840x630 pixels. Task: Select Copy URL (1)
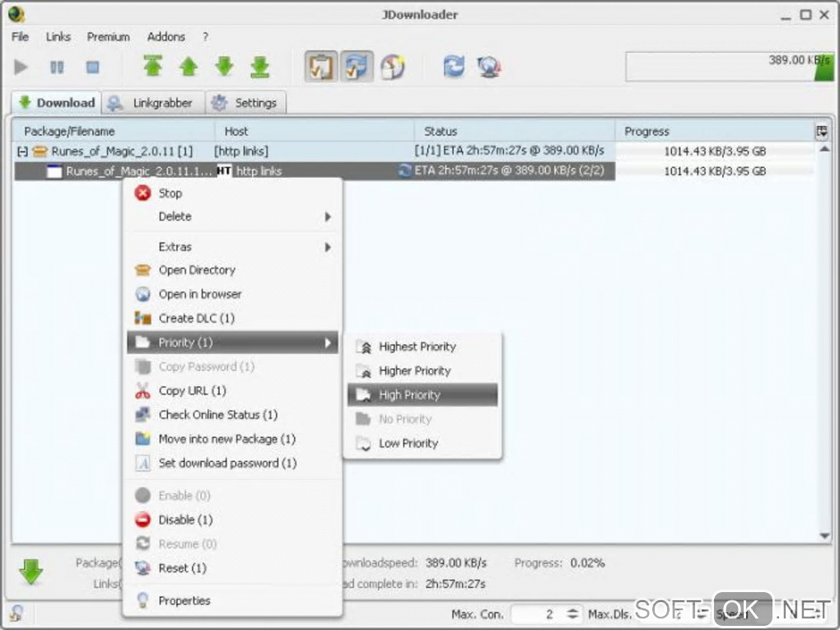coord(232,390)
